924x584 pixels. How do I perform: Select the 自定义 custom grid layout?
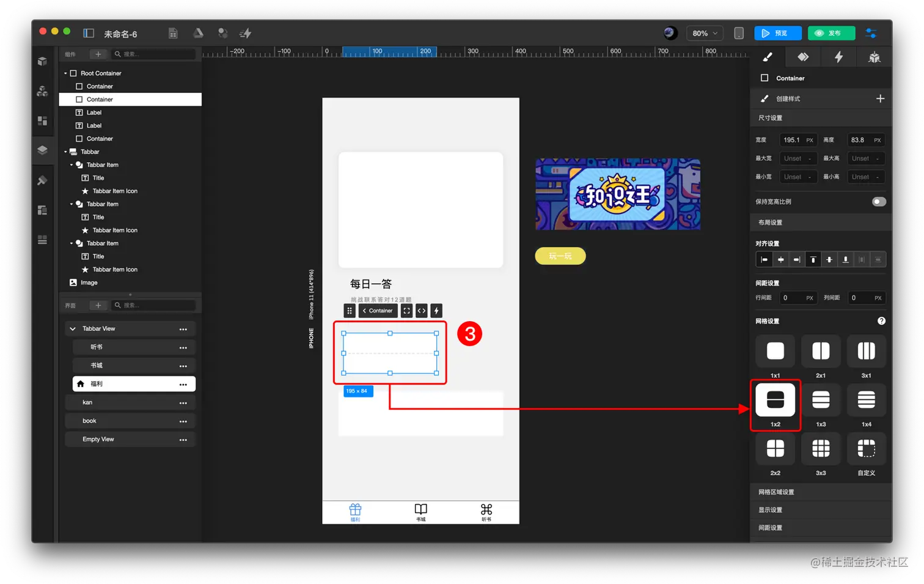coord(867,449)
